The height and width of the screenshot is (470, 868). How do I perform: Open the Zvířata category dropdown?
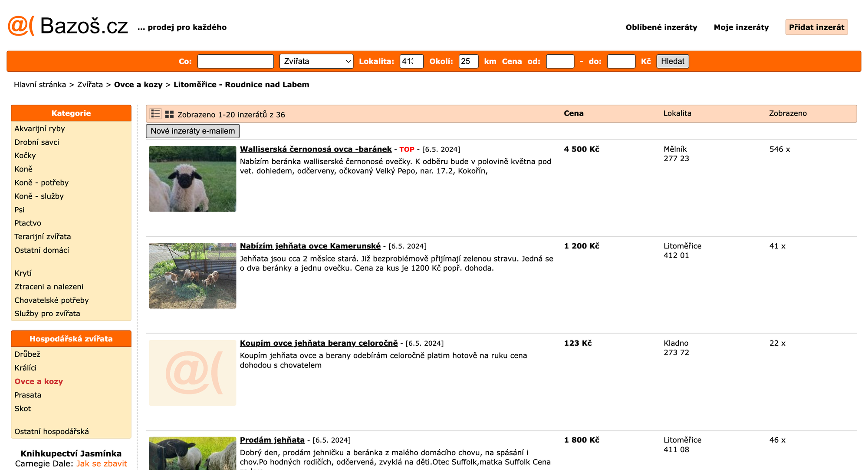[316, 61]
